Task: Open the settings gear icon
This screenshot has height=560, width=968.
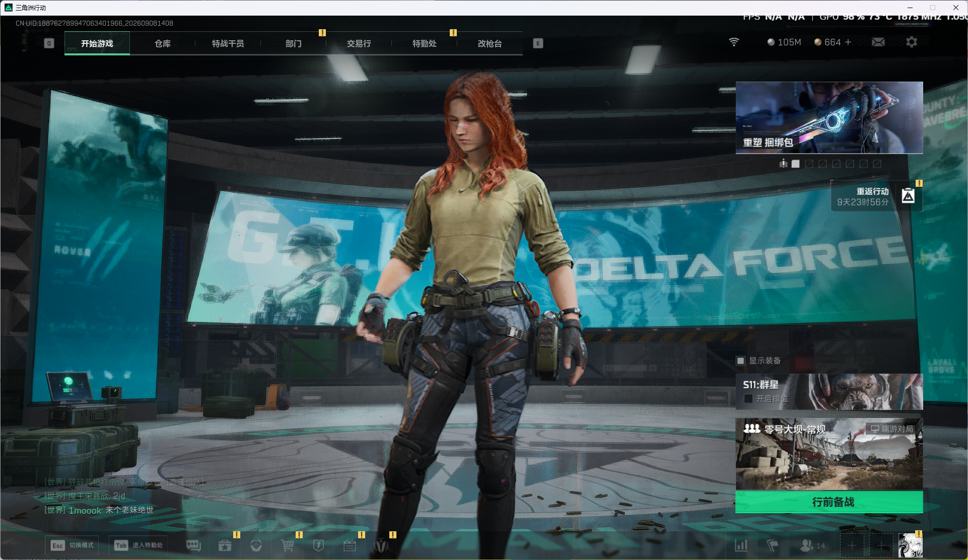Action: pyautogui.click(x=912, y=42)
